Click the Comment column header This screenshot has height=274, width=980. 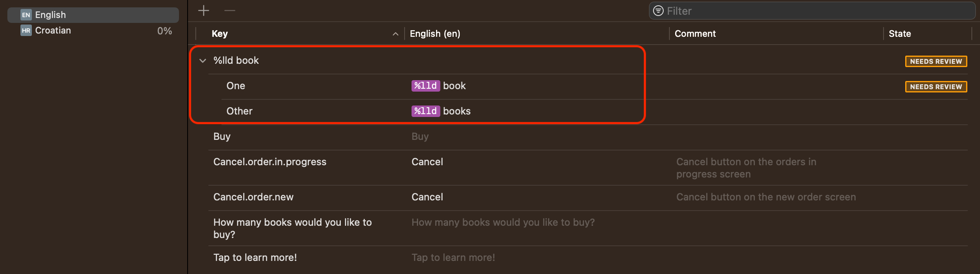(695, 34)
